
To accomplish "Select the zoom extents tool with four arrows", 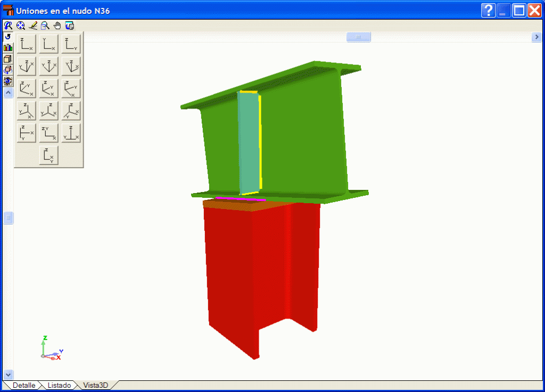I will tap(21, 26).
